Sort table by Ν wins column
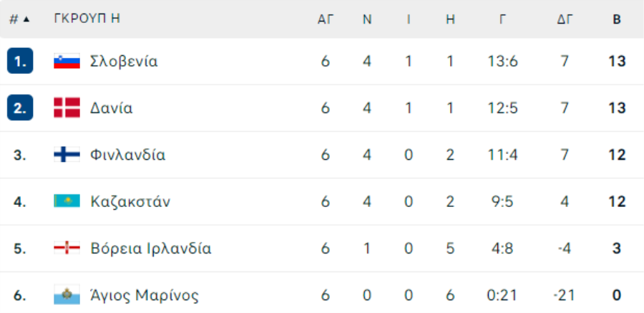This screenshot has height=313, width=644. coord(367,19)
